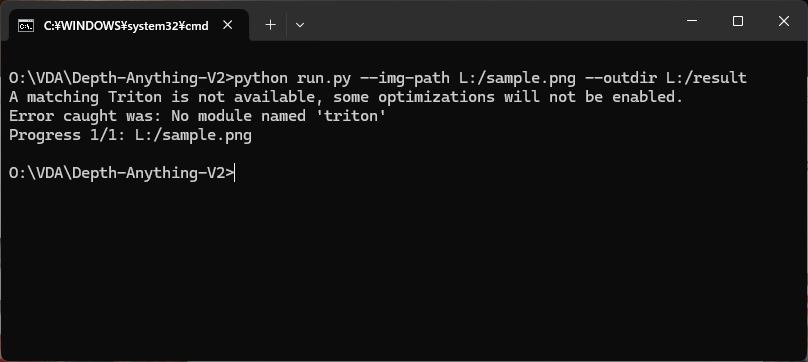808x362 pixels.
Task: Click the Triton not available warning line
Action: click(346, 97)
